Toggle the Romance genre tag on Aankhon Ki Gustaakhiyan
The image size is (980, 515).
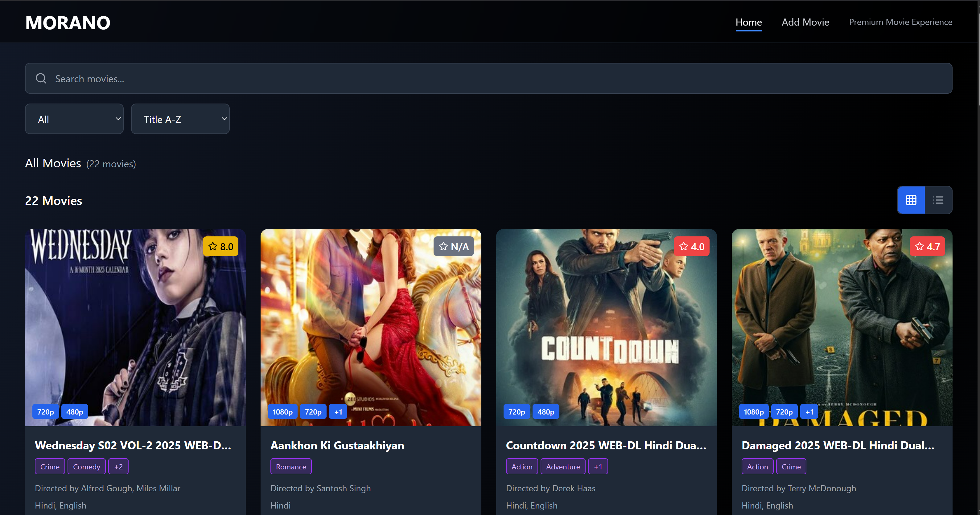pos(291,466)
